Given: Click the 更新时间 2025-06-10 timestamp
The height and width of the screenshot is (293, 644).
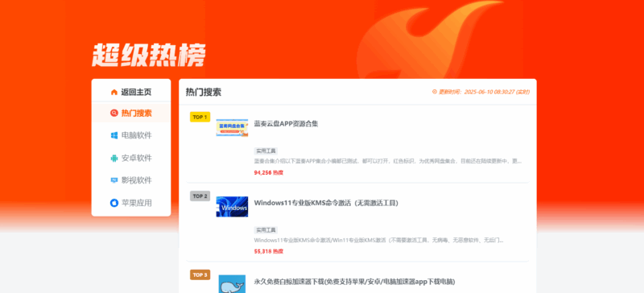Looking at the screenshot, I should (x=485, y=92).
